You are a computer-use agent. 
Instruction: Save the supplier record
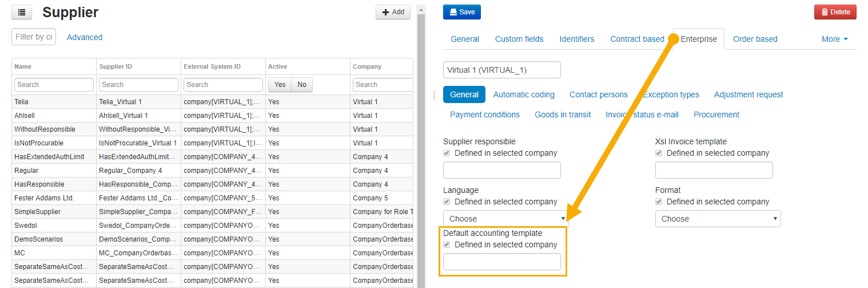(x=462, y=12)
